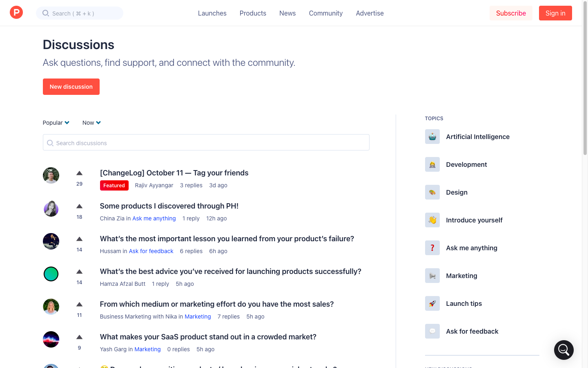Open the Community menu

(326, 13)
